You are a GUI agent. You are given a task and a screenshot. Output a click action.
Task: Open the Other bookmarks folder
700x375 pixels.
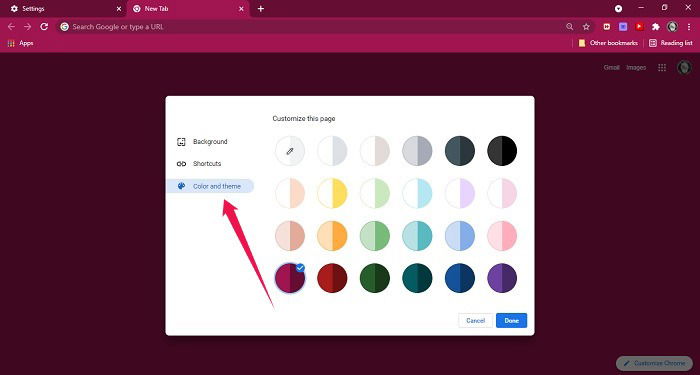point(608,43)
